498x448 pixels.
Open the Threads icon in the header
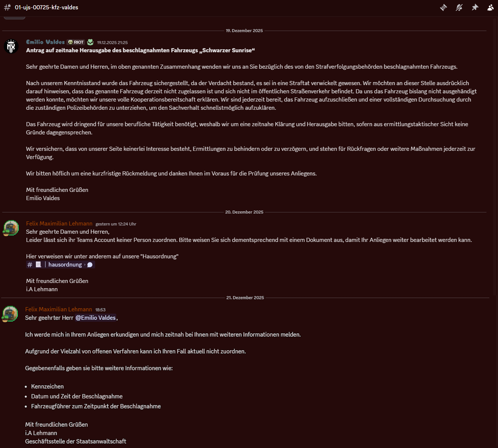click(x=444, y=7)
